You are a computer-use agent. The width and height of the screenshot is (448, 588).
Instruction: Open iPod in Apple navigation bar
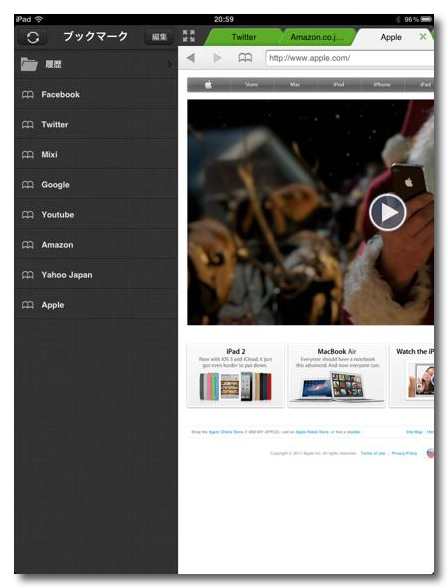339,84
